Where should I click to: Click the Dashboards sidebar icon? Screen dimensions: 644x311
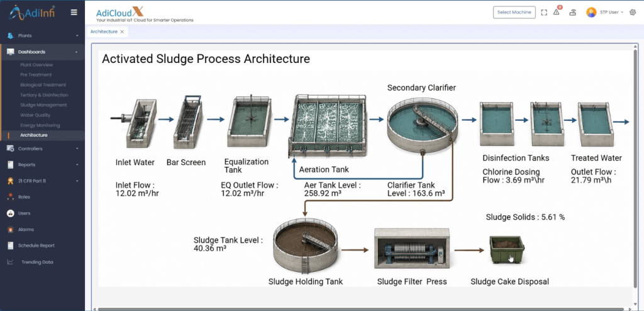pyautogui.click(x=10, y=52)
